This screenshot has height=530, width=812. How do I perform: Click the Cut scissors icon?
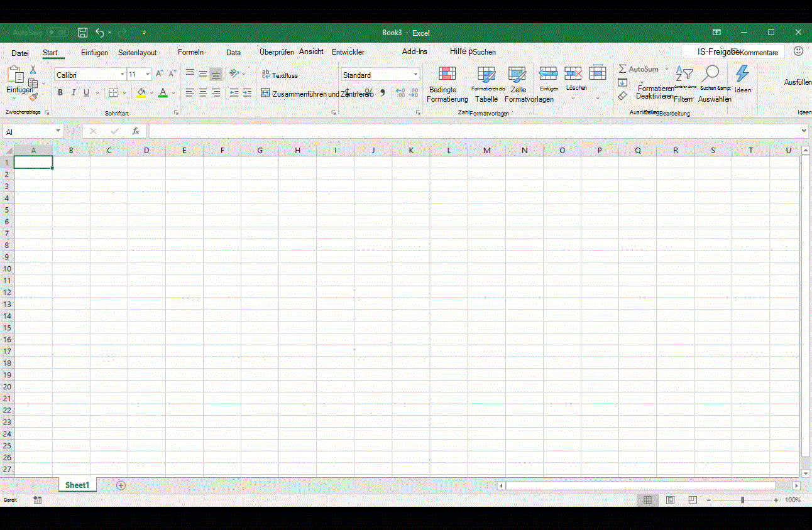(33, 70)
